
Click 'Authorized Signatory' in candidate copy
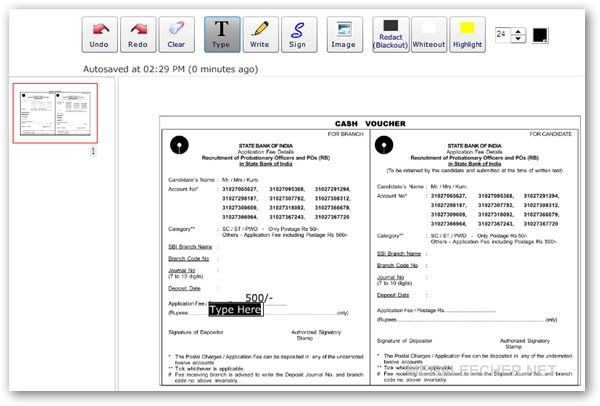pos(525,341)
